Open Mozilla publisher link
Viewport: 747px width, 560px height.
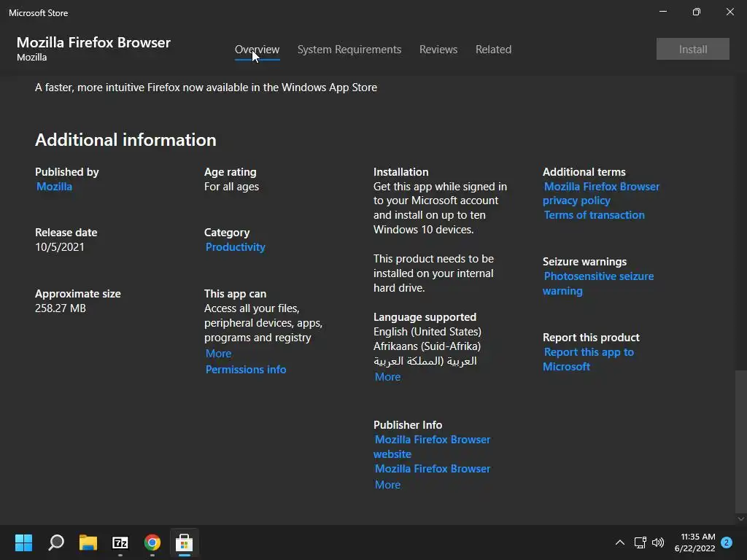pos(54,187)
